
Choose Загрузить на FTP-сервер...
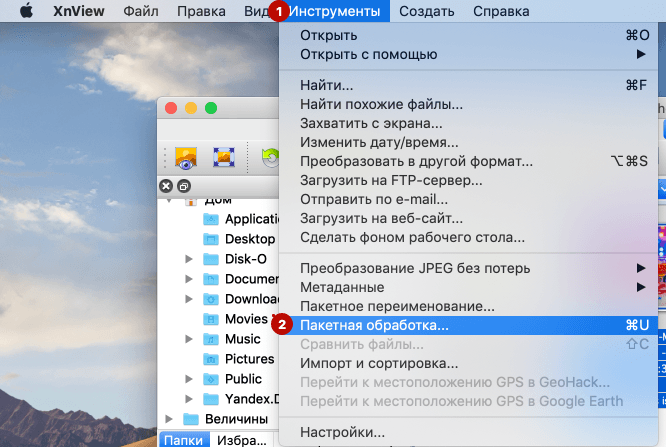click(x=468, y=180)
